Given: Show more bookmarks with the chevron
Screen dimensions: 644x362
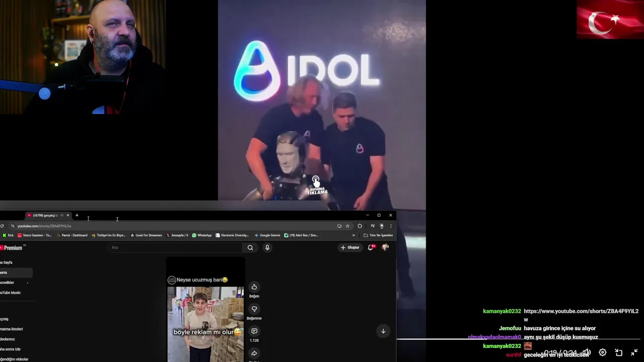Looking at the screenshot, I should [x=353, y=235].
